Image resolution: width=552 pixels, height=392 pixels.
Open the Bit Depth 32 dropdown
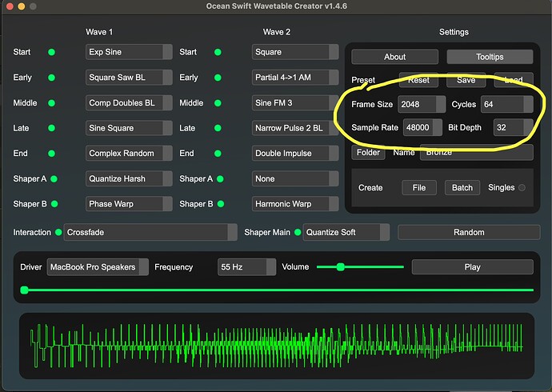[x=514, y=127]
